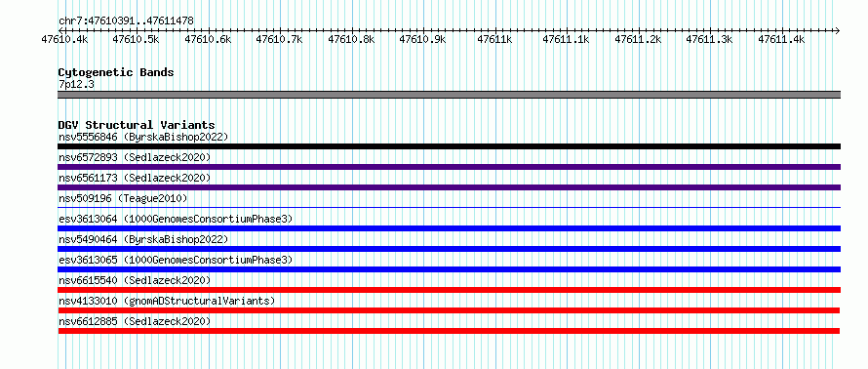Viewport: 868px width, 369px height.
Task: Select the thin blue nsv509196 variant line
Action: 450,208
